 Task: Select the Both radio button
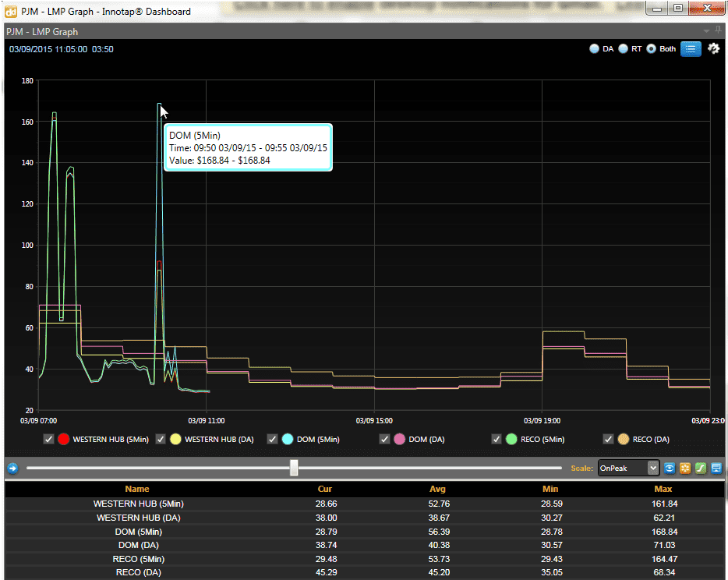pos(652,49)
